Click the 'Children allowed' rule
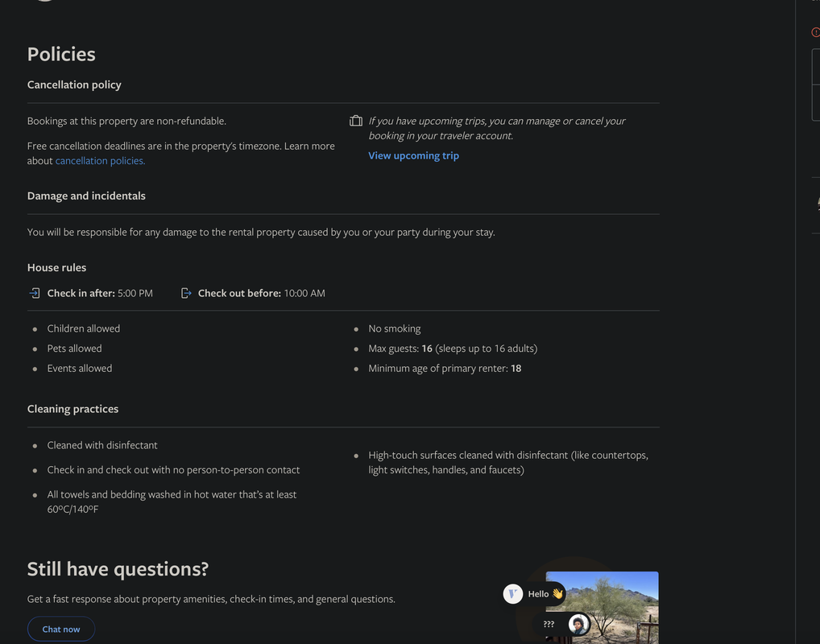This screenshot has width=820, height=644. [x=84, y=328]
